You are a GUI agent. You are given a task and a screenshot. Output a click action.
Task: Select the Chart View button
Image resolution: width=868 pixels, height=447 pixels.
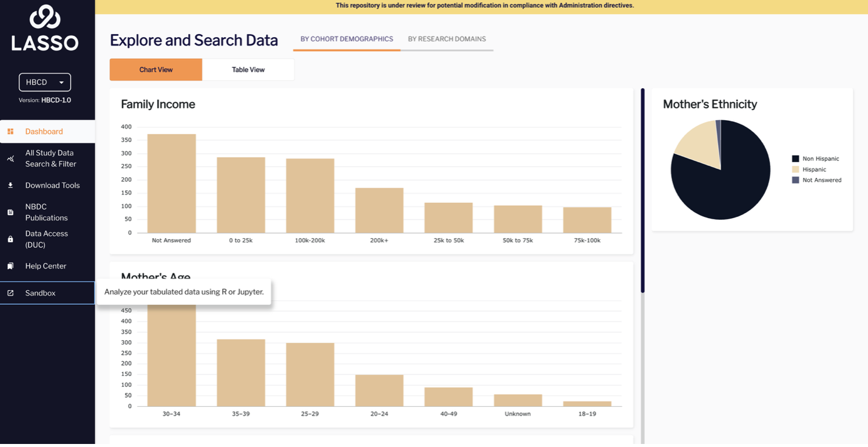156,69
